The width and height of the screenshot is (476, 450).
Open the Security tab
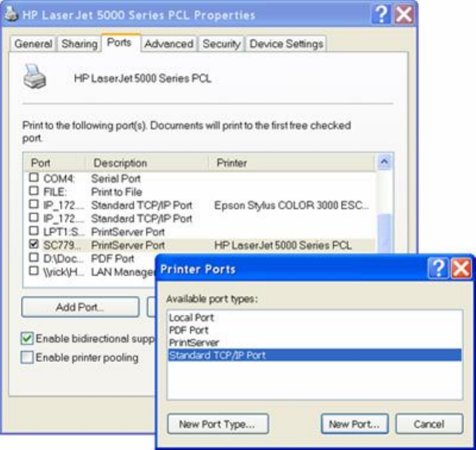pos(221,44)
